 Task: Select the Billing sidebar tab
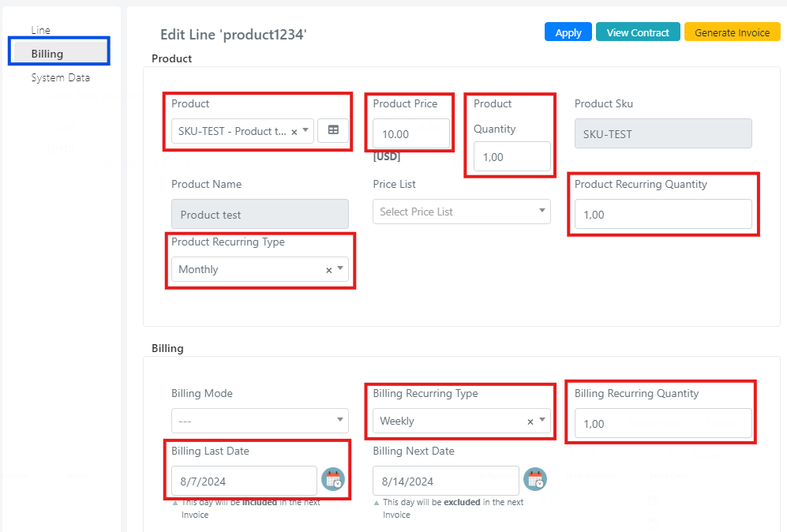59,53
